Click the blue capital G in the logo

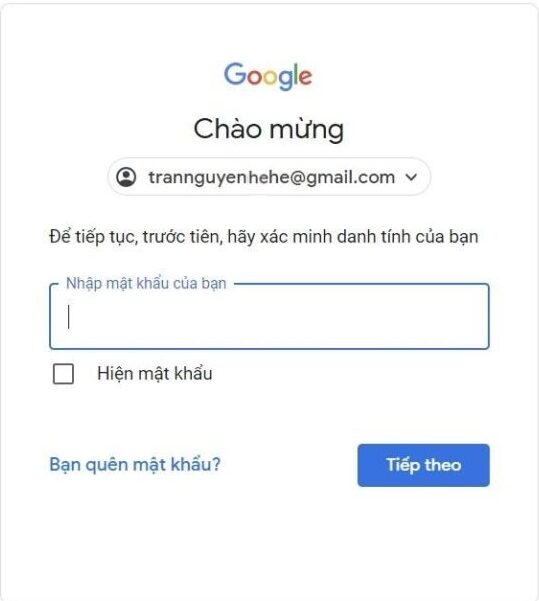coord(235,74)
